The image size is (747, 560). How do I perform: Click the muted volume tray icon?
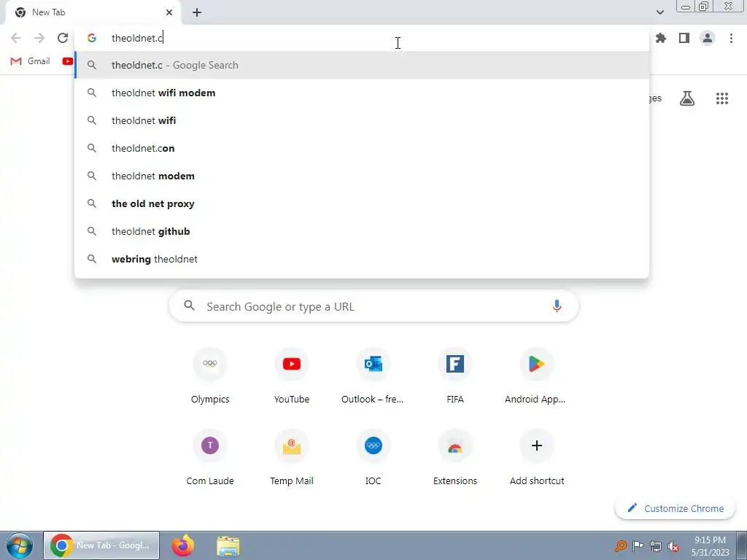tap(673, 546)
